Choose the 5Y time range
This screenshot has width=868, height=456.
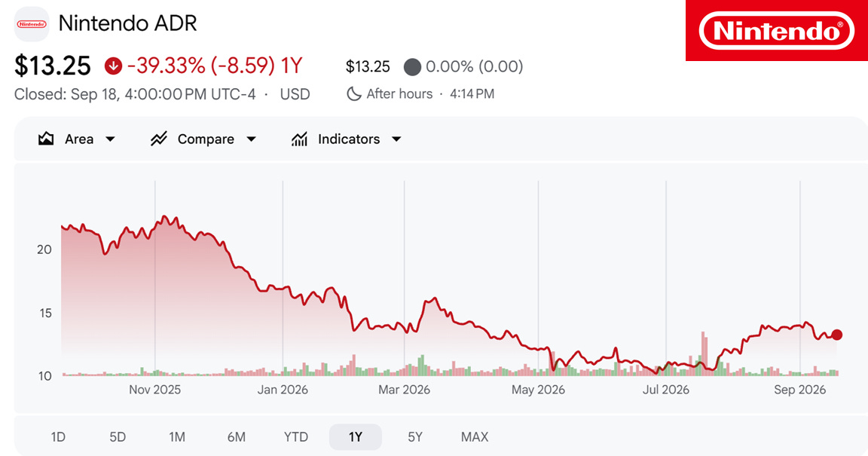415,436
